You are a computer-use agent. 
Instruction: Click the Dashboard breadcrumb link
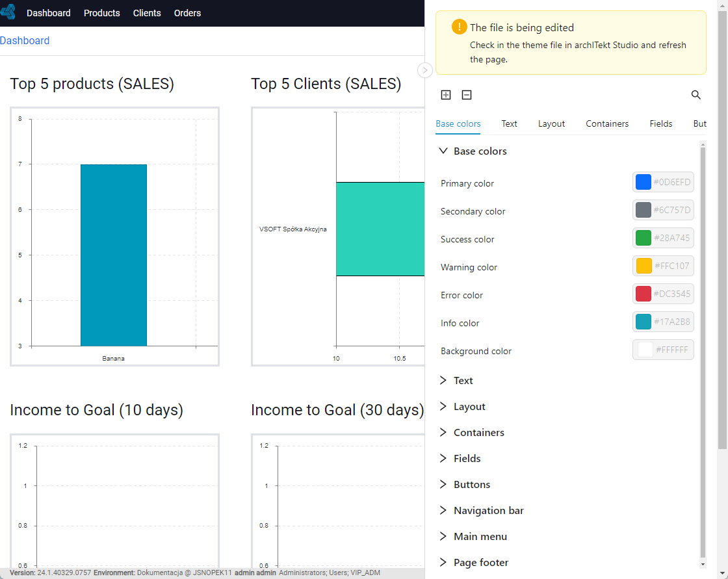click(25, 41)
